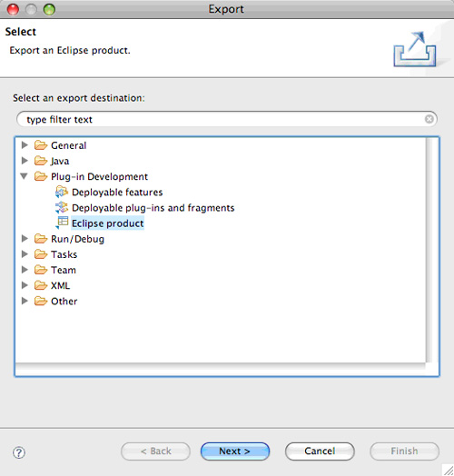Click the type filter text field
The height and width of the screenshot is (476, 454).
point(227,119)
